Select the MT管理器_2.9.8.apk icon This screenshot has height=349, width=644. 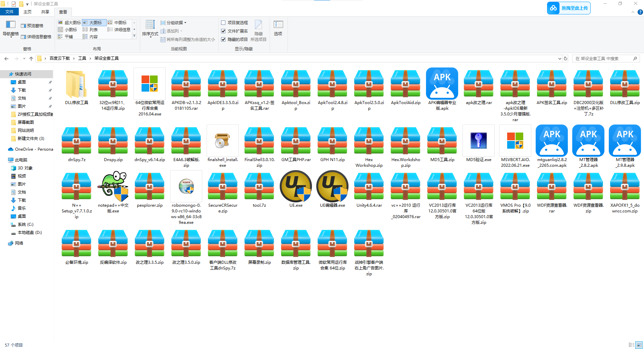tap(625, 141)
